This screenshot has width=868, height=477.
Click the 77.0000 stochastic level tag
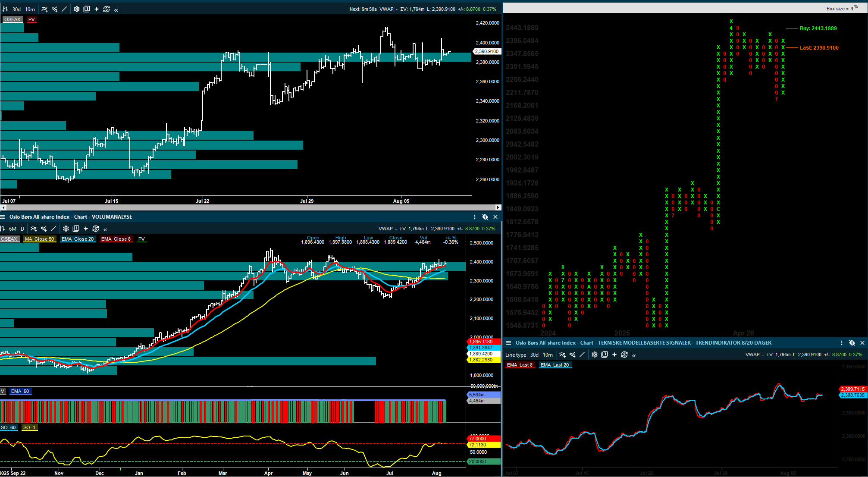(484, 439)
